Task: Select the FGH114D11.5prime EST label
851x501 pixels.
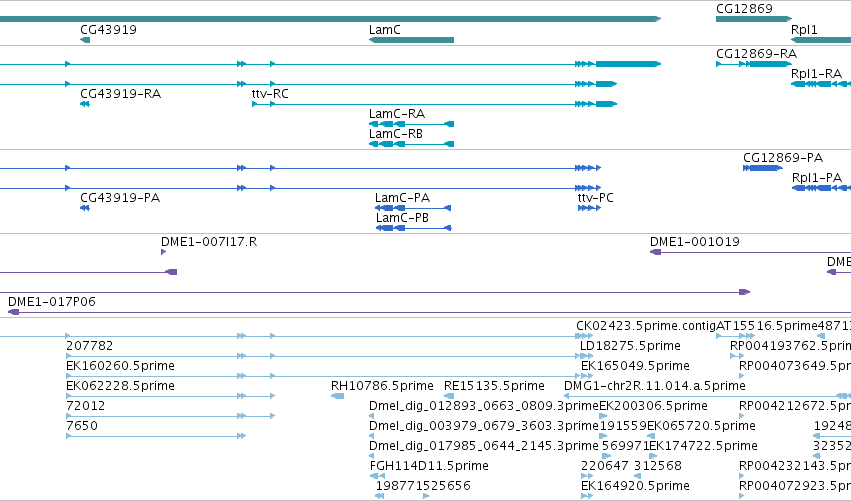Action: [429, 466]
